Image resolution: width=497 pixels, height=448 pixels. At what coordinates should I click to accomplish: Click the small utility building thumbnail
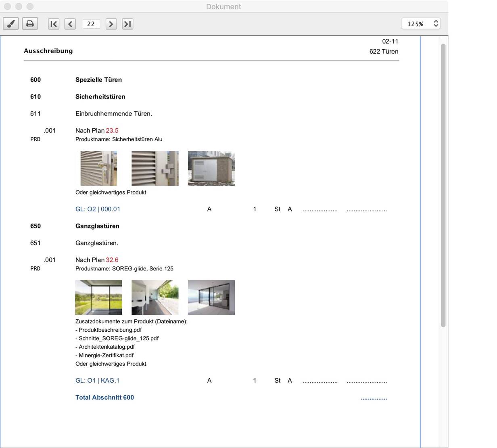(x=211, y=168)
